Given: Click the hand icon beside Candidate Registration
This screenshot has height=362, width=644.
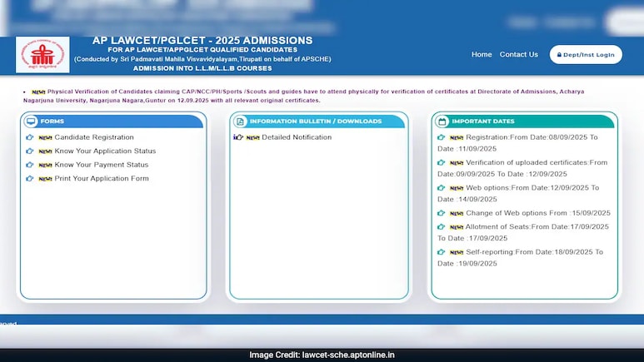Looking at the screenshot, I should 29,137.
